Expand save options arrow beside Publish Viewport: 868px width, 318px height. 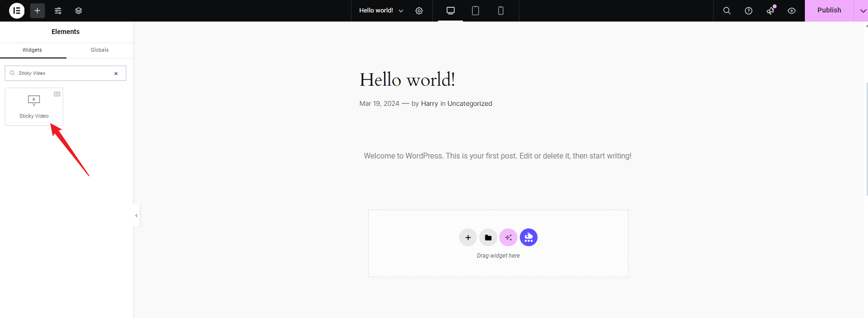[862, 11]
